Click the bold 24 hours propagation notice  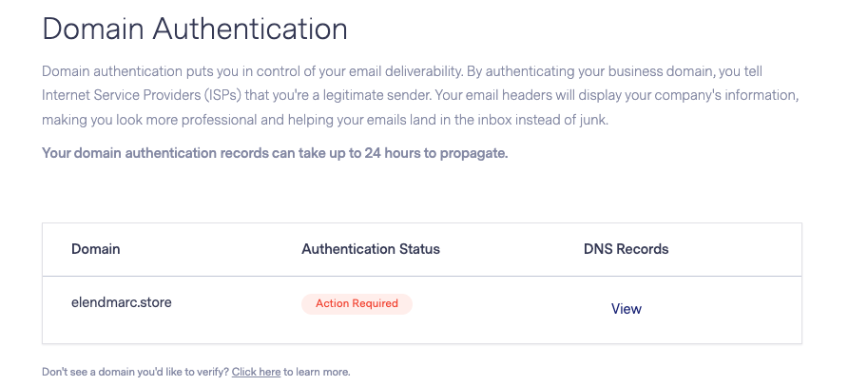tap(275, 153)
